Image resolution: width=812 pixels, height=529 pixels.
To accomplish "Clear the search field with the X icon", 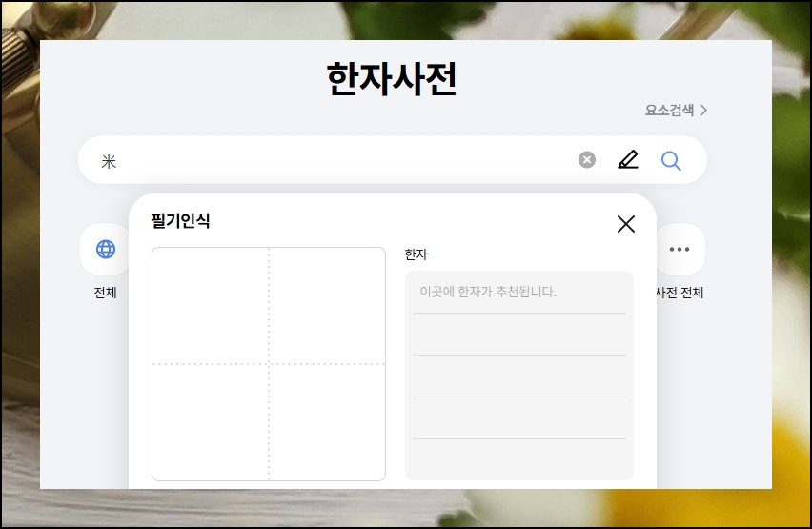I will pos(587,159).
